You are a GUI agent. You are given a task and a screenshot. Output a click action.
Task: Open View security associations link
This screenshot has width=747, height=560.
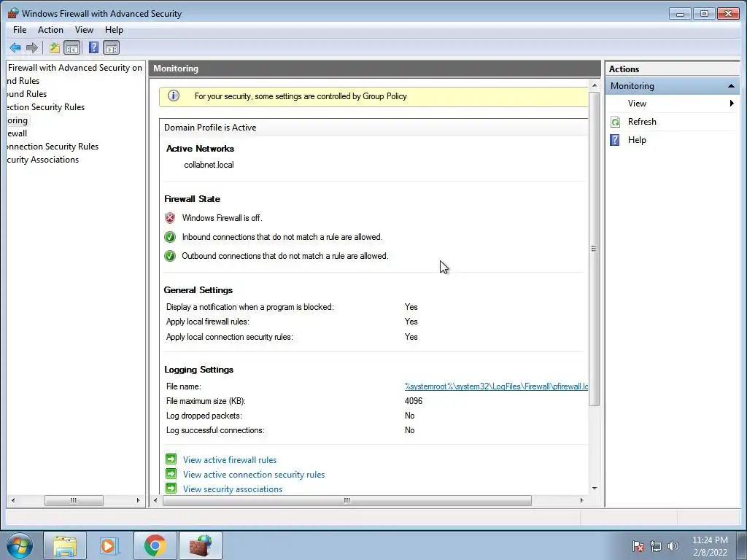(x=233, y=489)
